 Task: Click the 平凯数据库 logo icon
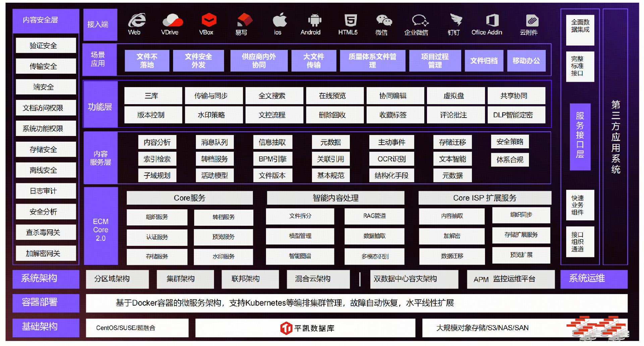click(286, 328)
